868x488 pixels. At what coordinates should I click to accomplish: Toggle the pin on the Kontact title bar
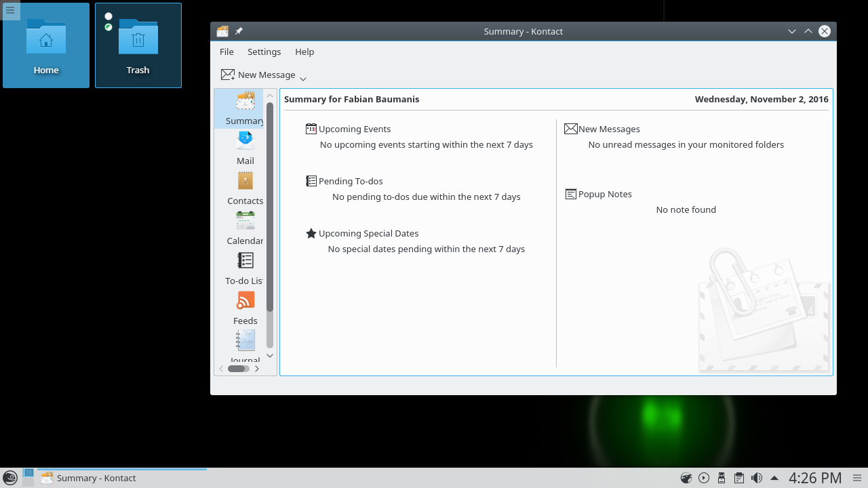(239, 31)
